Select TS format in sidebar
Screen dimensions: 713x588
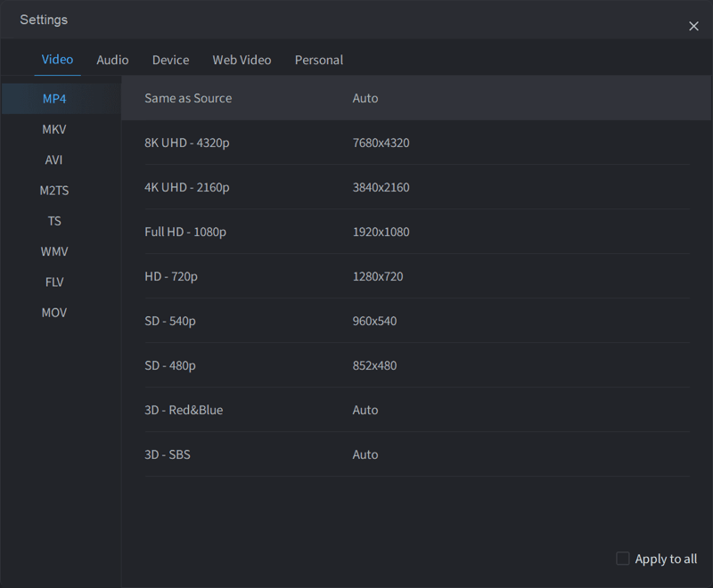(54, 221)
